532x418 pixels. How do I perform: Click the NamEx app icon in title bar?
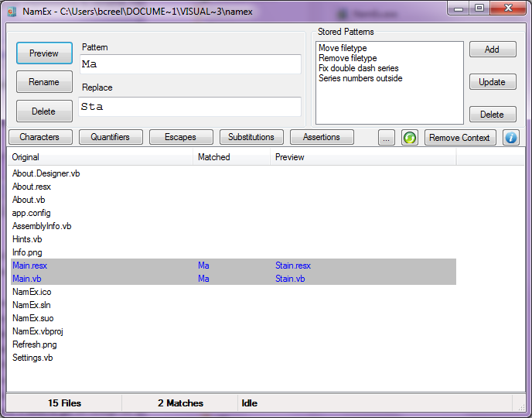pyautogui.click(x=12, y=12)
